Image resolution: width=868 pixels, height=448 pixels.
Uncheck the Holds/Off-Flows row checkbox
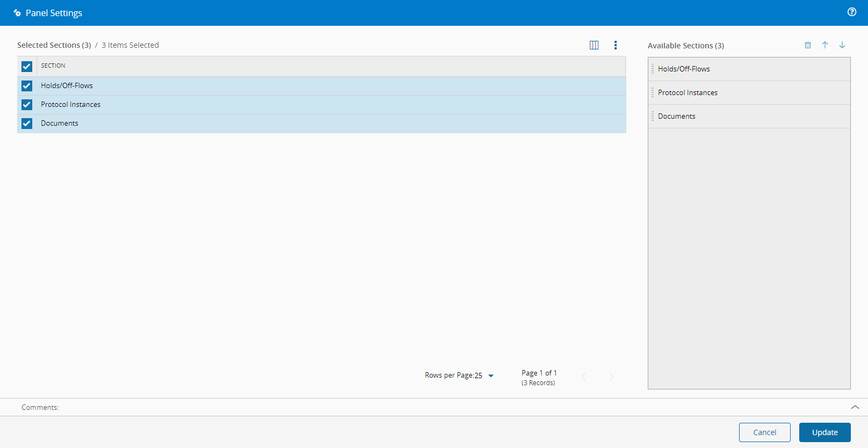tap(27, 86)
